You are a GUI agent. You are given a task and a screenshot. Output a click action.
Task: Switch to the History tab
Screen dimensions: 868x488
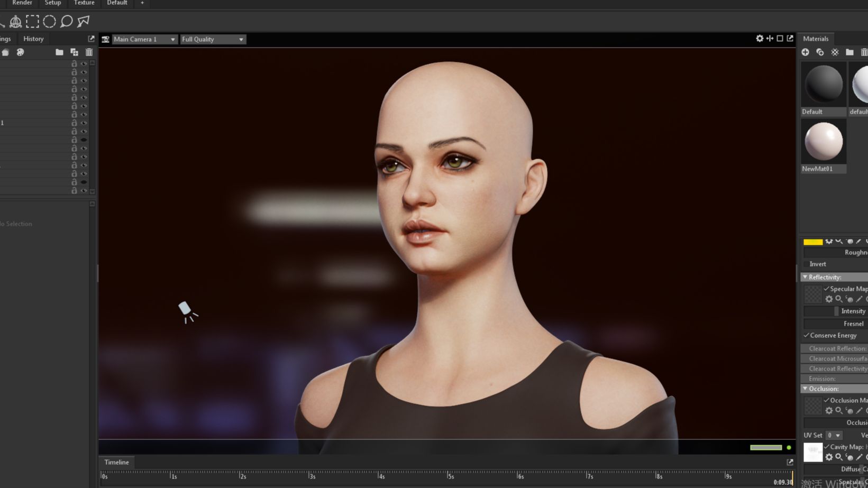33,39
